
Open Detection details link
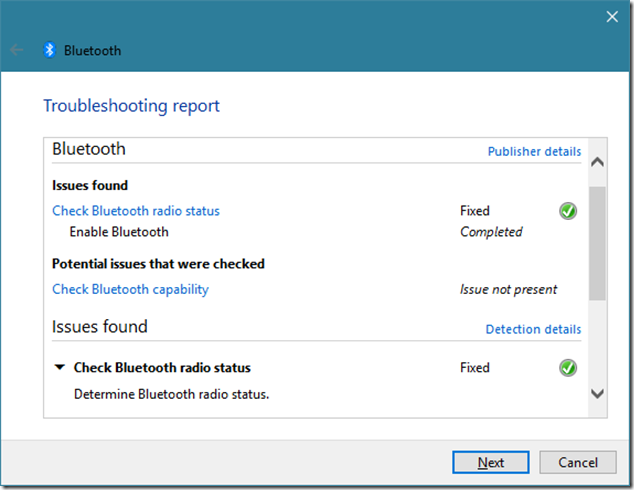(533, 329)
